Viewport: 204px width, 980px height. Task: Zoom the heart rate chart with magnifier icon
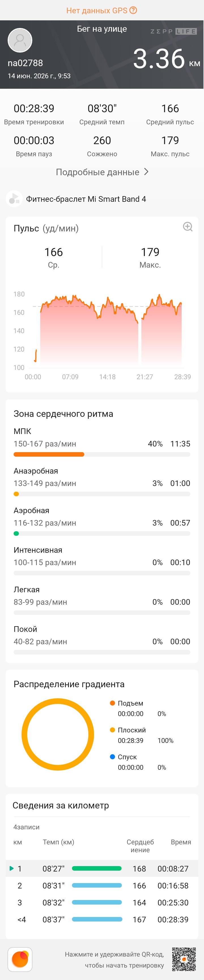[188, 227]
